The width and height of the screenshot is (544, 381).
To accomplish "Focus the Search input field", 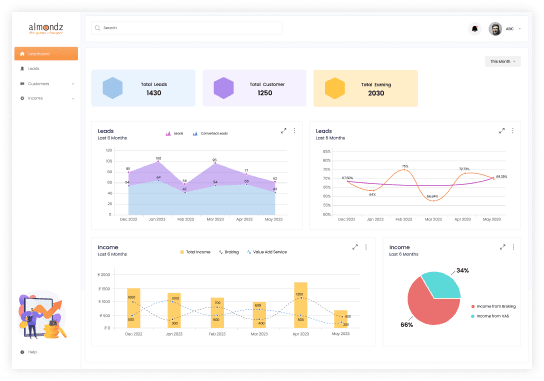I will pyautogui.click(x=187, y=28).
